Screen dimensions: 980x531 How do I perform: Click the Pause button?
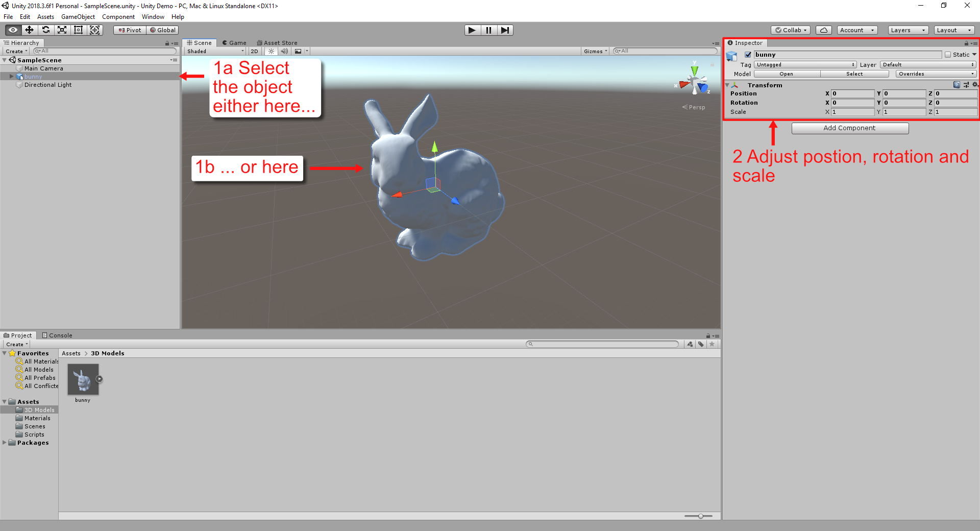(x=488, y=30)
